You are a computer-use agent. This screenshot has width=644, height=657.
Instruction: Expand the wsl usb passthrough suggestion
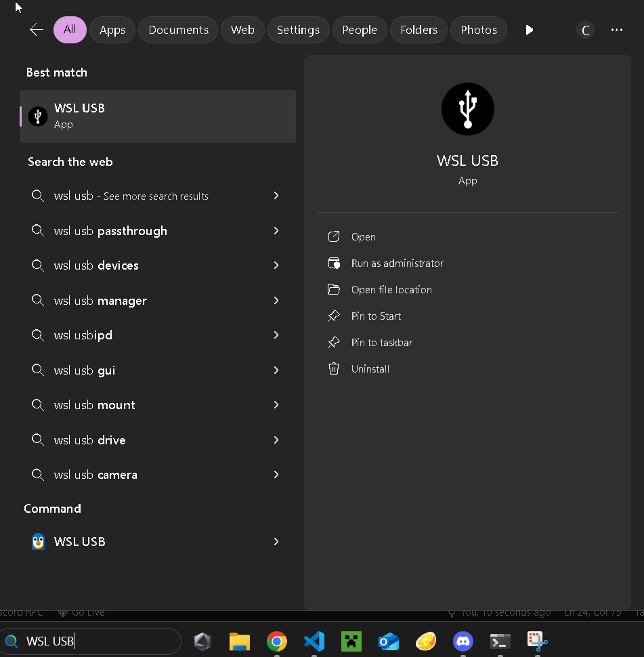click(276, 230)
